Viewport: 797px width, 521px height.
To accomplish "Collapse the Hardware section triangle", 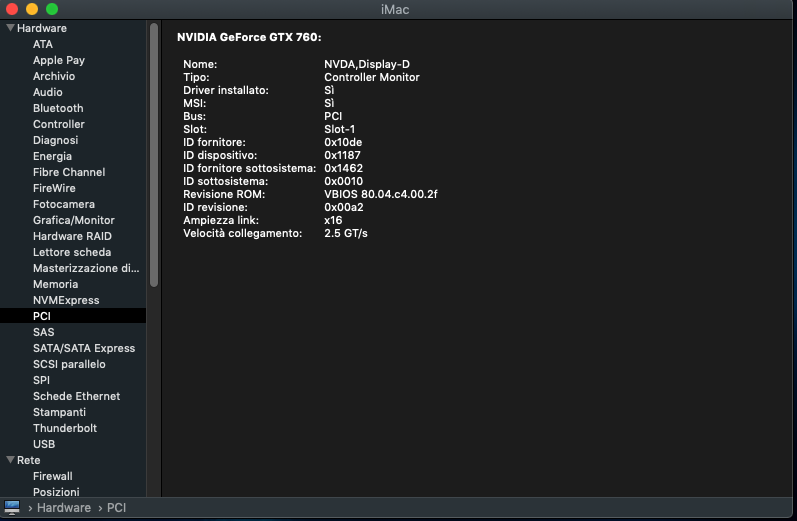I will (10, 28).
